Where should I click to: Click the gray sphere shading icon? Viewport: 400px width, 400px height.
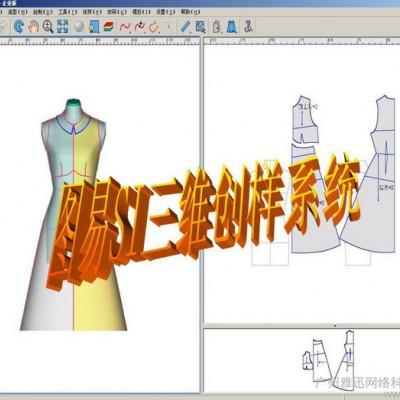[x=79, y=26]
